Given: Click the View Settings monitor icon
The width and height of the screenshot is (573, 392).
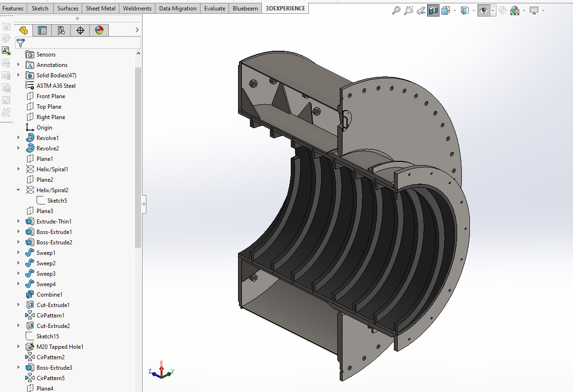Looking at the screenshot, I should [x=534, y=10].
